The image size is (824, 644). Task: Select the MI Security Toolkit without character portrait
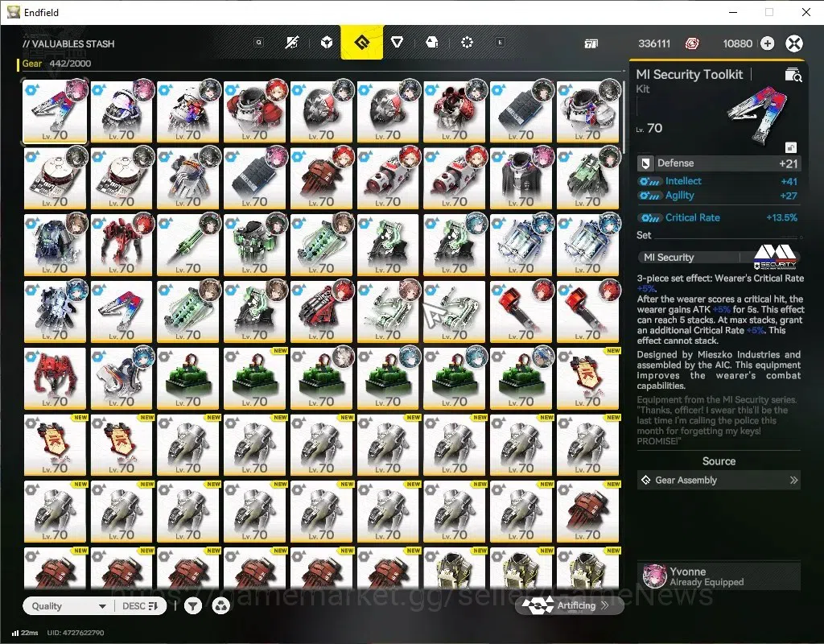pos(122,312)
